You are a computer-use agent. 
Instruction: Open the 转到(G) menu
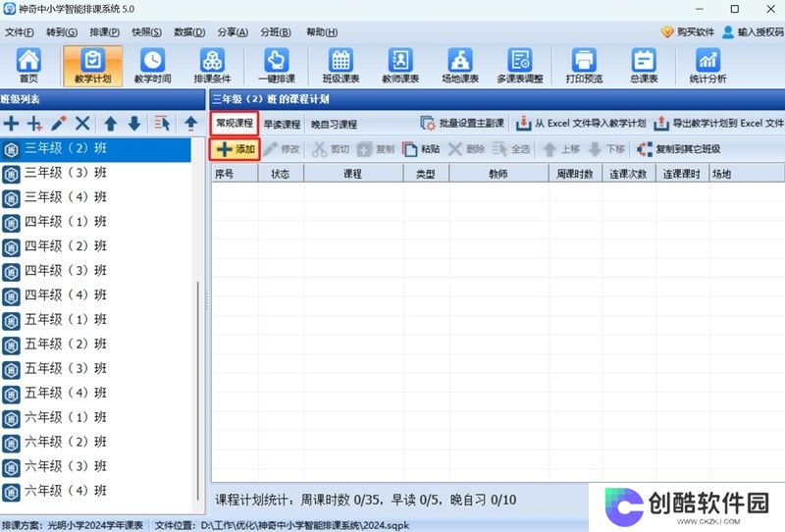point(62,32)
